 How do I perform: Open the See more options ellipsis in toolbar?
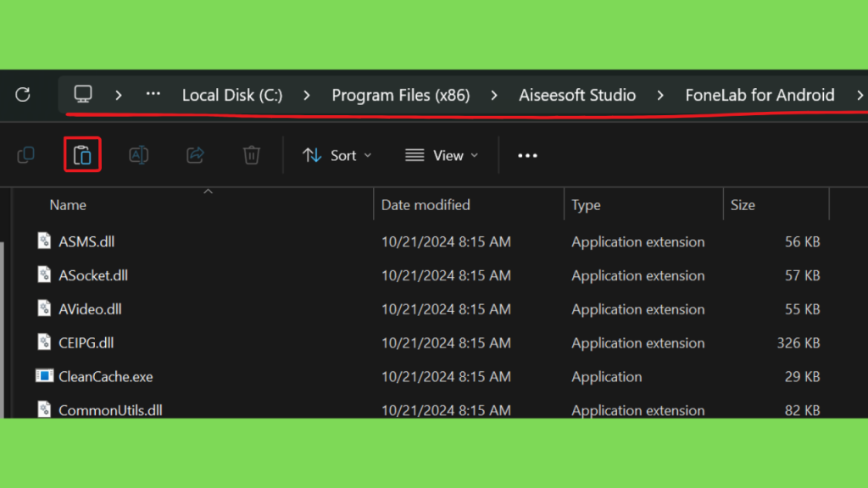tap(527, 156)
